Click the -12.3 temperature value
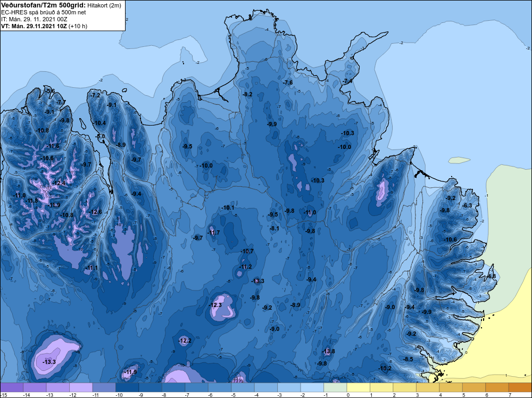 tap(215, 305)
